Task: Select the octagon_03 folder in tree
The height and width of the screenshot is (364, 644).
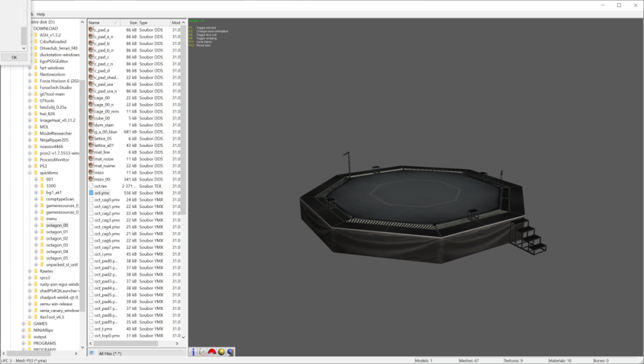Action: 57,245
